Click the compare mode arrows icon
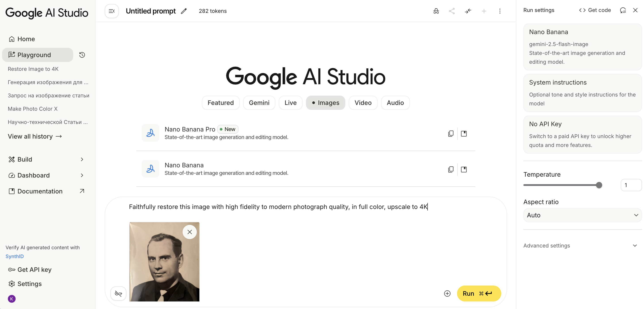This screenshot has height=309, width=644. point(468,11)
